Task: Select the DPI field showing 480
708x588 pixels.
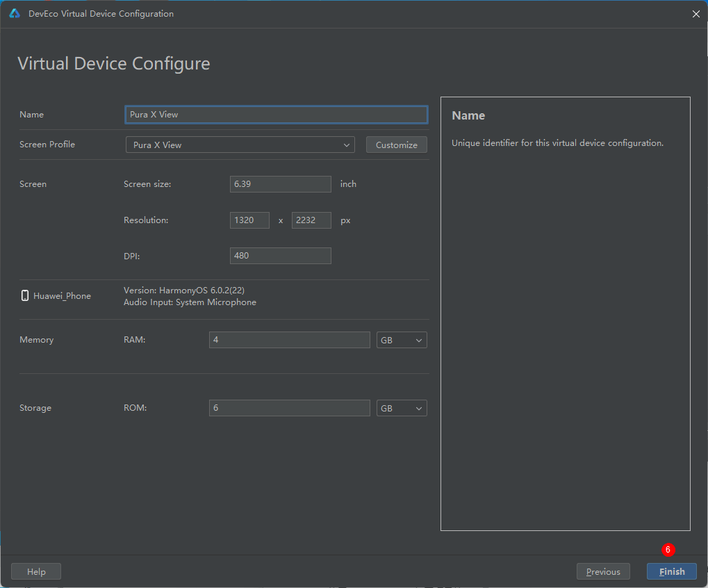Action: point(281,256)
